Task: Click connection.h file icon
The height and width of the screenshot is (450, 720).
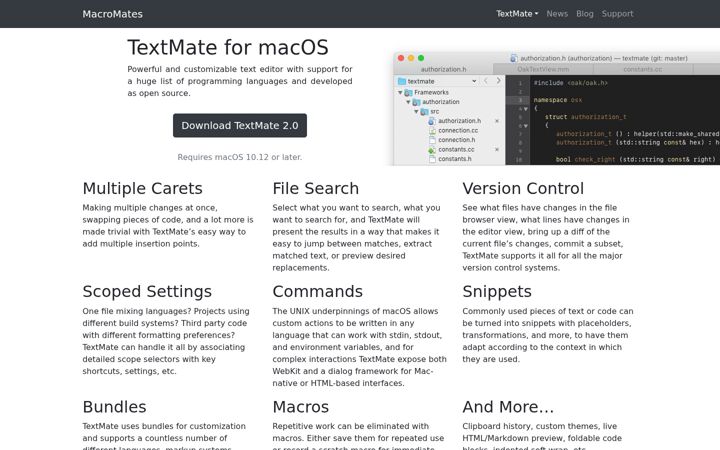Action: coord(432,140)
